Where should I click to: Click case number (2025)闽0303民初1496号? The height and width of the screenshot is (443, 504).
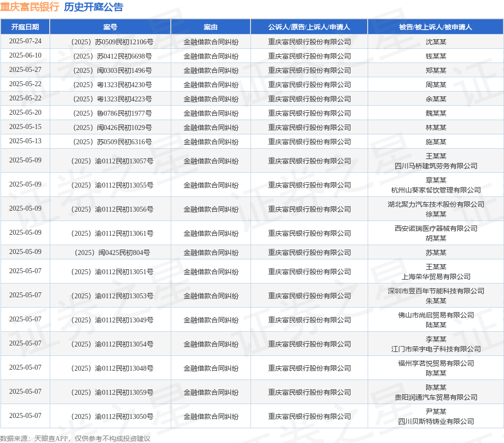pyautogui.click(x=112, y=70)
